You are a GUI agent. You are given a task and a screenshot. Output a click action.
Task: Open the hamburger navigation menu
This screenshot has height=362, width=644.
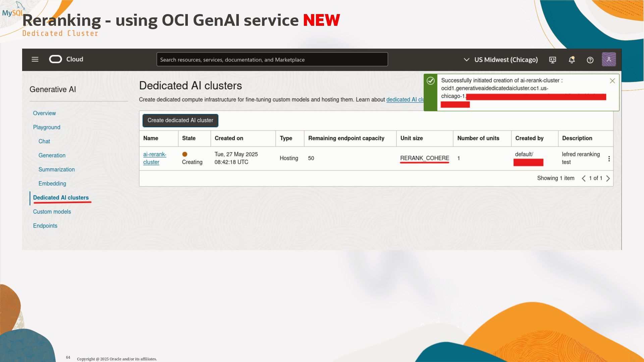(x=35, y=59)
